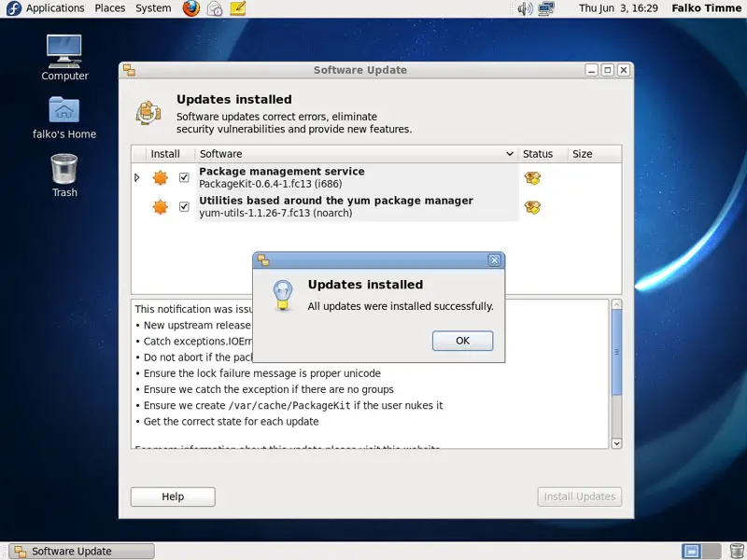
Task: Open the Falko Timme user menu
Action: point(706,8)
